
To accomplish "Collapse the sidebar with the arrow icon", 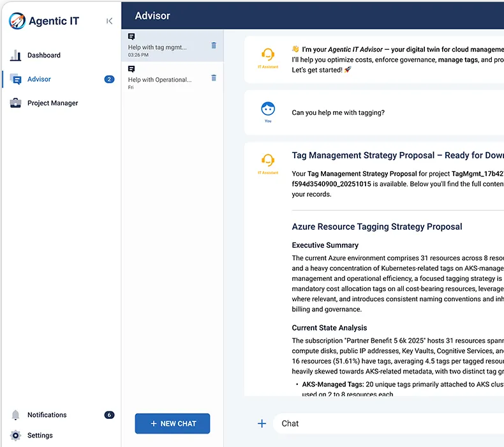I will coord(110,21).
